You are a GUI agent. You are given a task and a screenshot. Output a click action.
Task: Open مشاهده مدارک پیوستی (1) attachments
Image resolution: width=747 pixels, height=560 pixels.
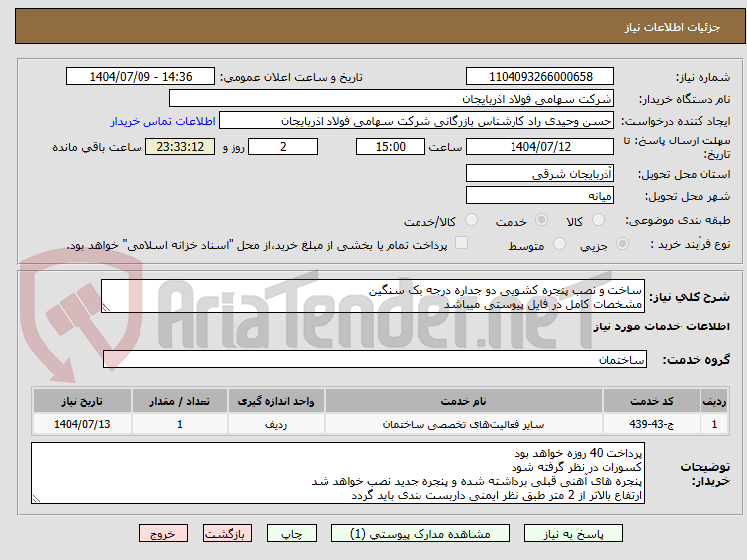(420, 534)
